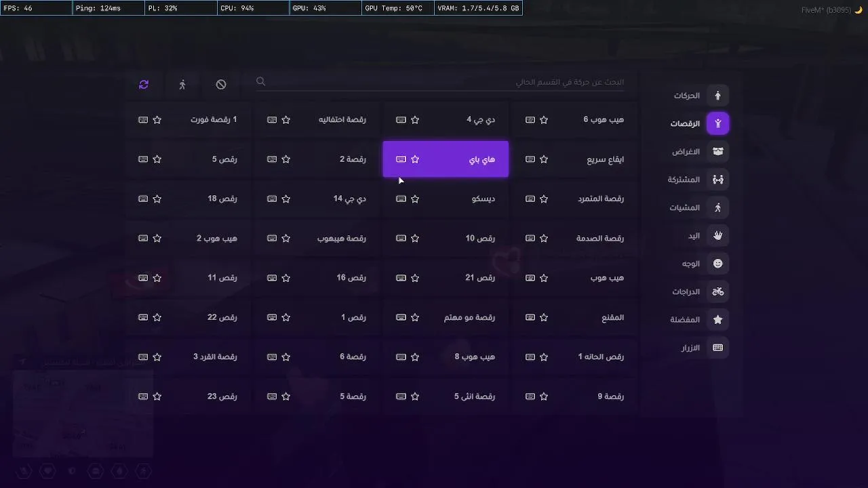
Task: Click the VRAM usage readout
Action: click(x=478, y=8)
